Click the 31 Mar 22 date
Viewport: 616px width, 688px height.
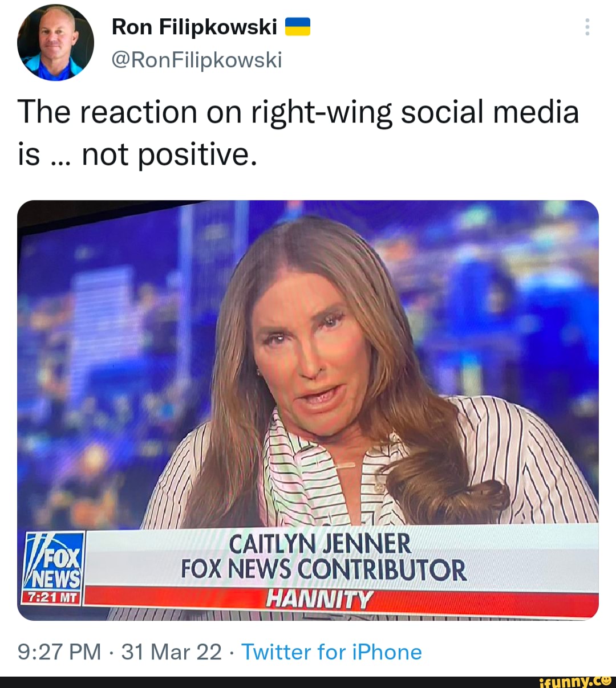[171, 652]
